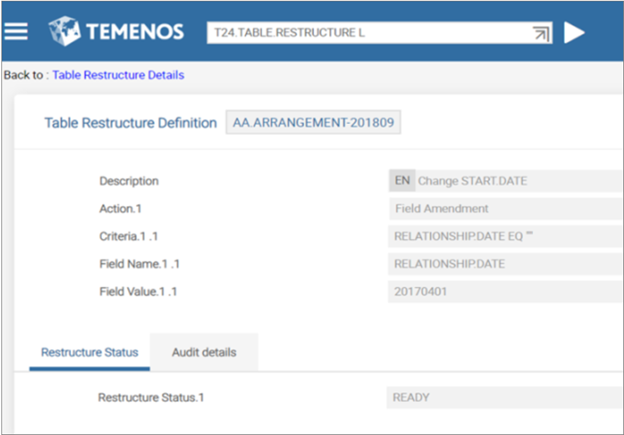Click the Restructure Status.1 label

[151, 397]
